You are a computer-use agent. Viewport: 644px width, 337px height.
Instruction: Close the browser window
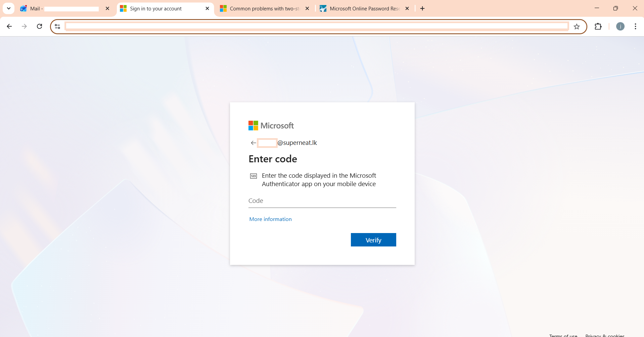635,8
